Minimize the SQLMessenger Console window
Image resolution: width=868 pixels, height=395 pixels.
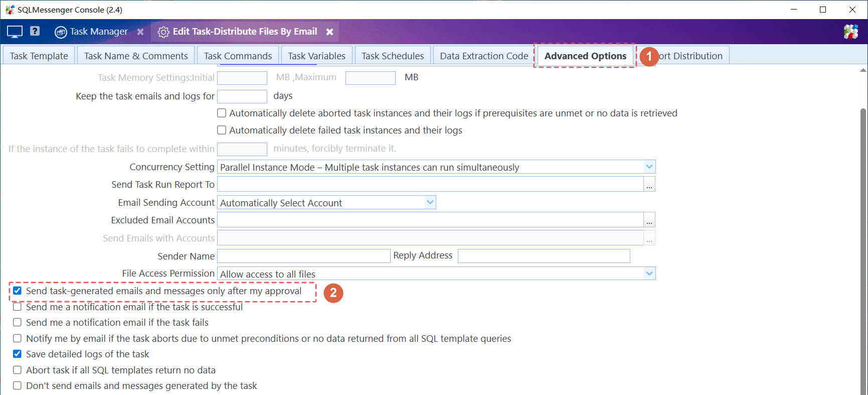tap(794, 10)
